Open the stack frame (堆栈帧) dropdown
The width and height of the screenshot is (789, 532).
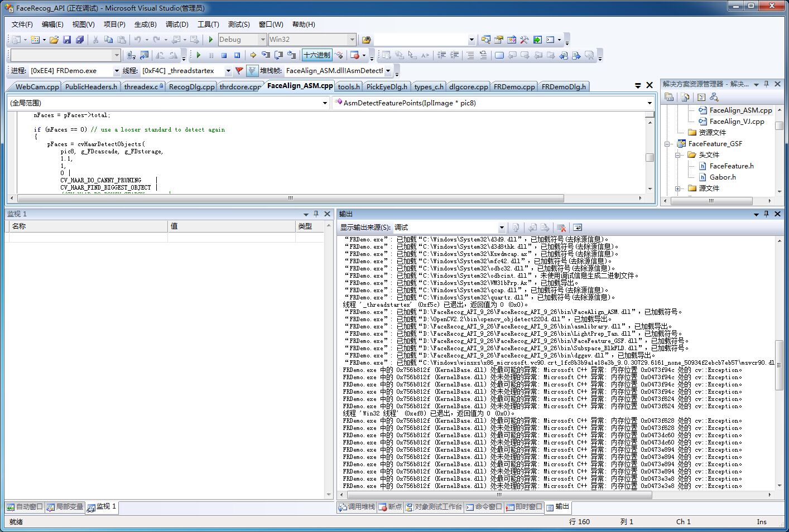[x=388, y=71]
